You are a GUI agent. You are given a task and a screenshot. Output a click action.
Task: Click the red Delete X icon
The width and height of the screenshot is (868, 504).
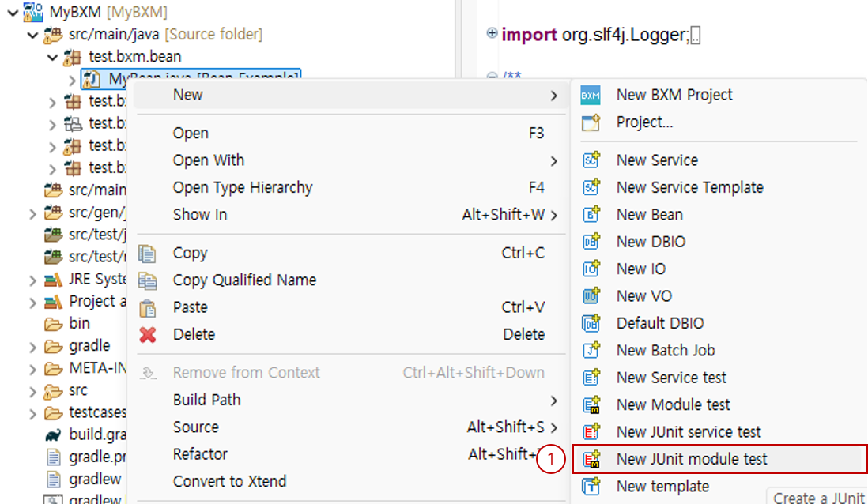click(148, 335)
